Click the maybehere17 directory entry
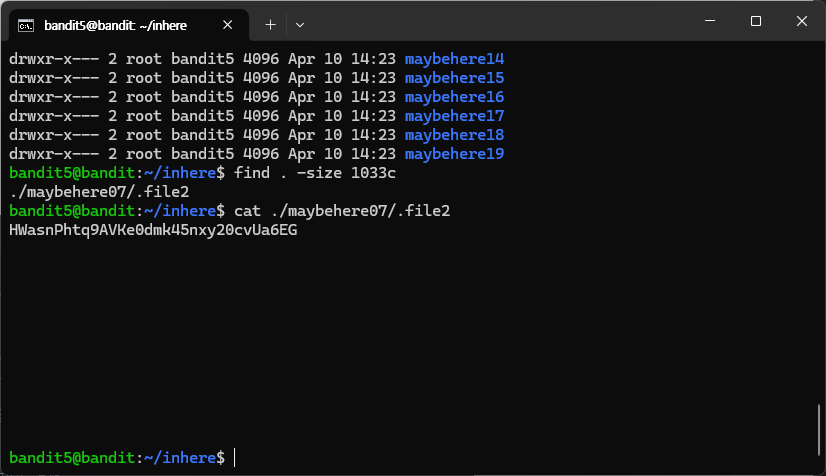The height and width of the screenshot is (476, 826). coord(454,116)
